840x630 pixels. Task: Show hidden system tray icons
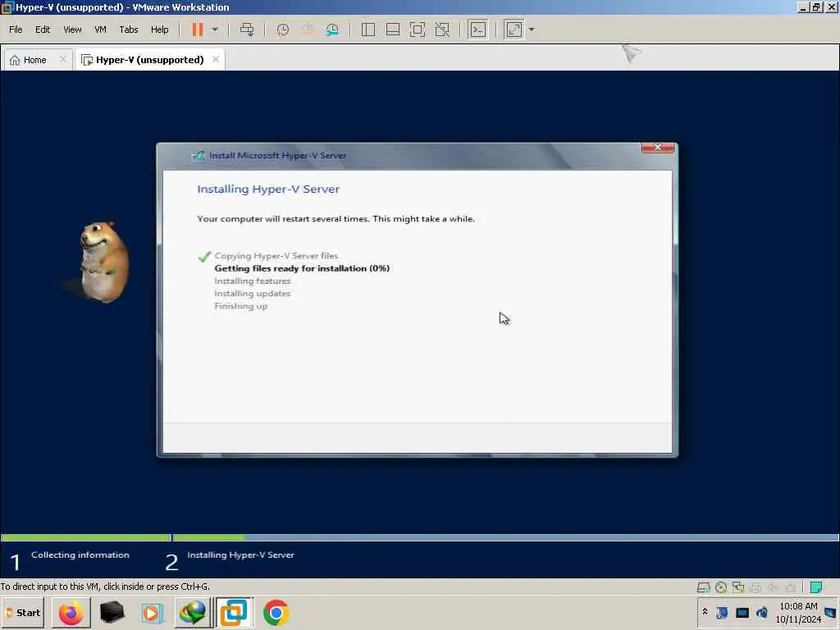[x=705, y=611]
